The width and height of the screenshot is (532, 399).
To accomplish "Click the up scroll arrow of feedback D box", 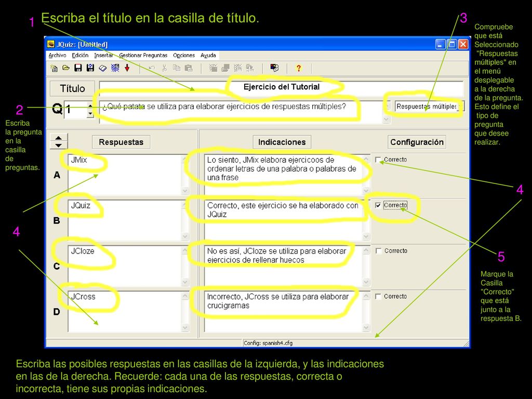I will pos(366,296).
